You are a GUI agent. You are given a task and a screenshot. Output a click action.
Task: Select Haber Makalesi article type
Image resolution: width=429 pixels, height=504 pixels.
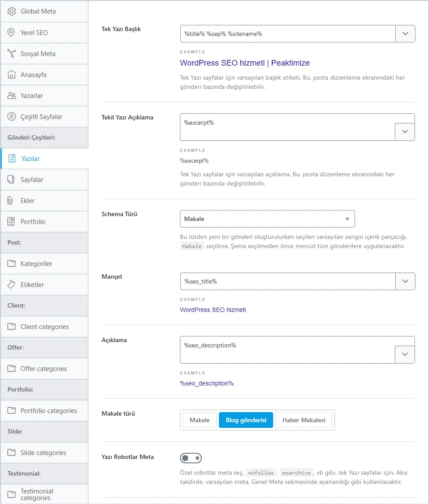[x=304, y=420]
